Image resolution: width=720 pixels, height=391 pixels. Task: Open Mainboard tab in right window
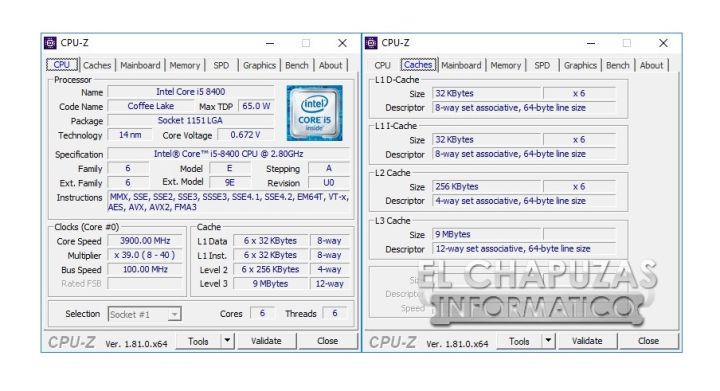tap(461, 65)
